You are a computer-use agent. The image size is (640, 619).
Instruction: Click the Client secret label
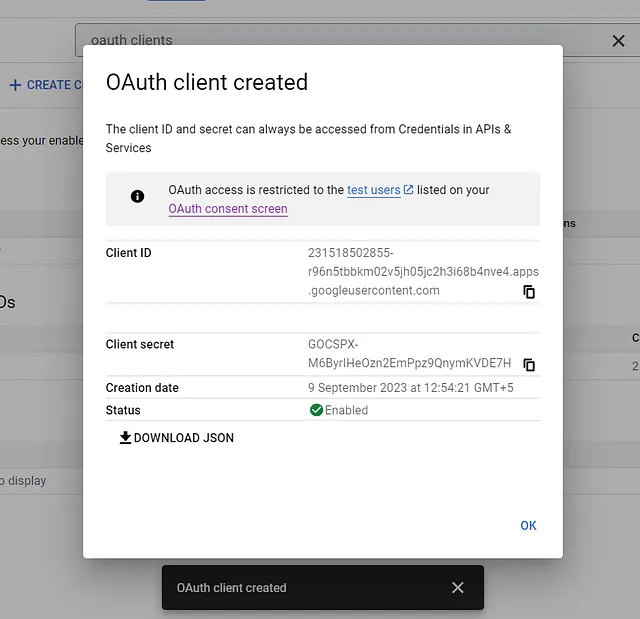point(140,344)
